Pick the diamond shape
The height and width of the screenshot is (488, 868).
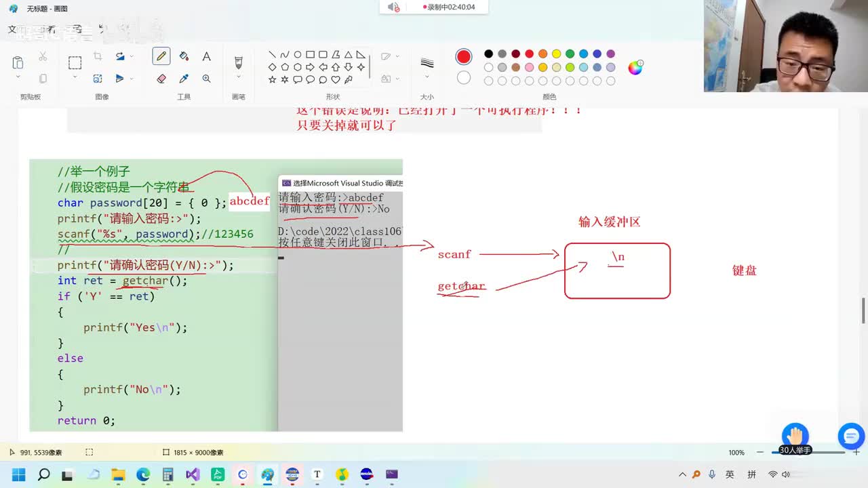[272, 67]
